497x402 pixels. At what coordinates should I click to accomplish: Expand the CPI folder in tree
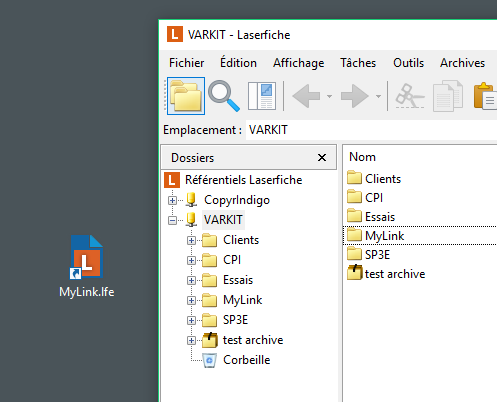tap(191, 260)
